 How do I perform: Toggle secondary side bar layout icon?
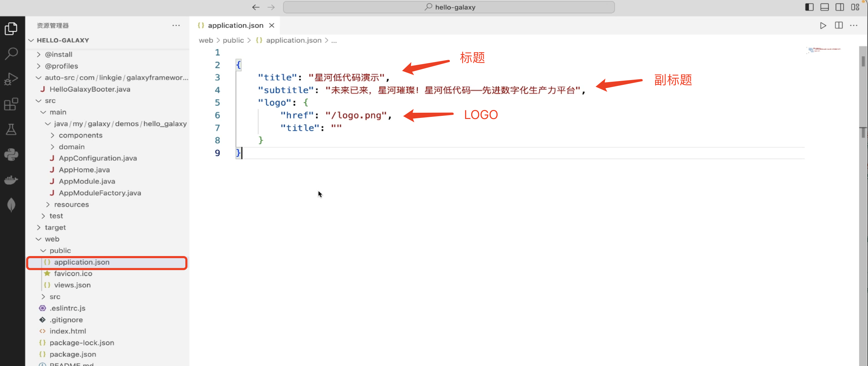click(x=840, y=7)
